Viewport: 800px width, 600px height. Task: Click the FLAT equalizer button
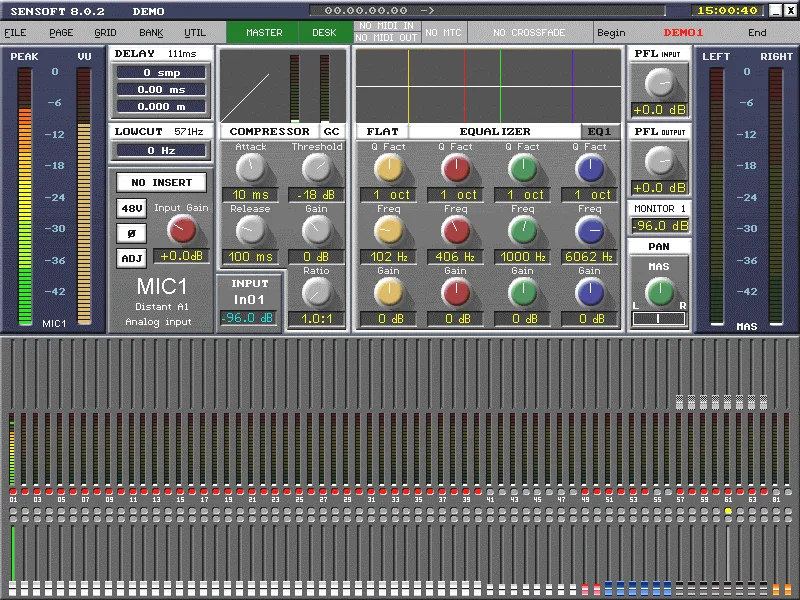(x=382, y=132)
